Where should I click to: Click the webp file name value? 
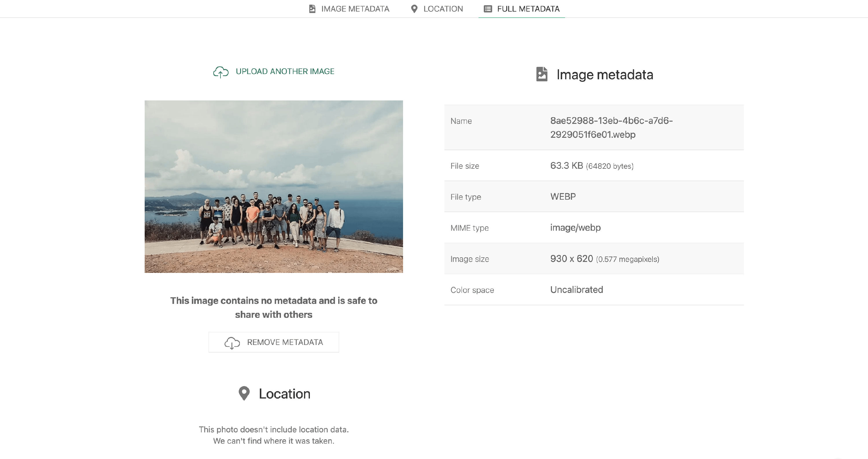(x=611, y=127)
